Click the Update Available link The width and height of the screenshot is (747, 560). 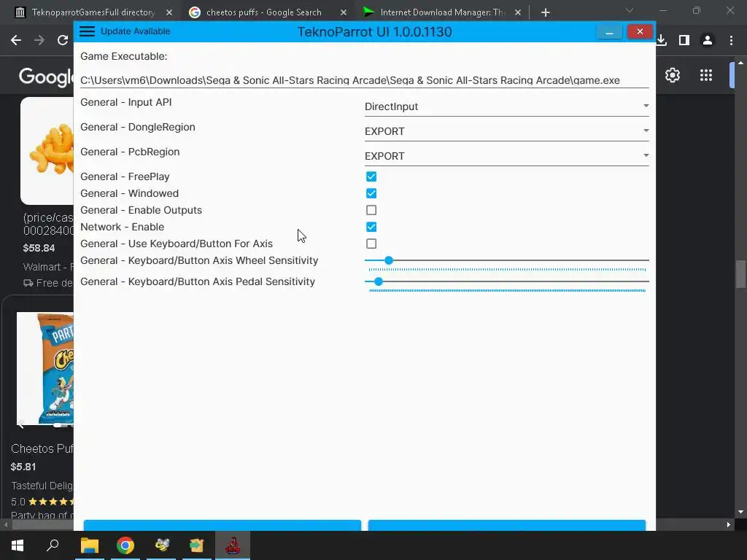(x=135, y=31)
